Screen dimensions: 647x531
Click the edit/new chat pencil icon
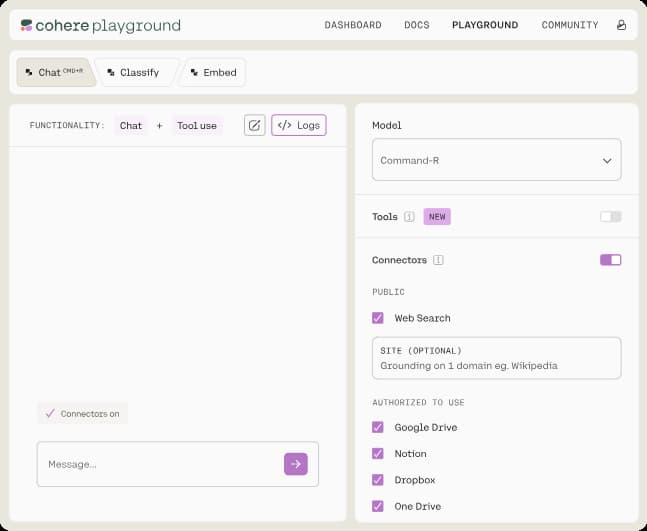pyautogui.click(x=255, y=125)
